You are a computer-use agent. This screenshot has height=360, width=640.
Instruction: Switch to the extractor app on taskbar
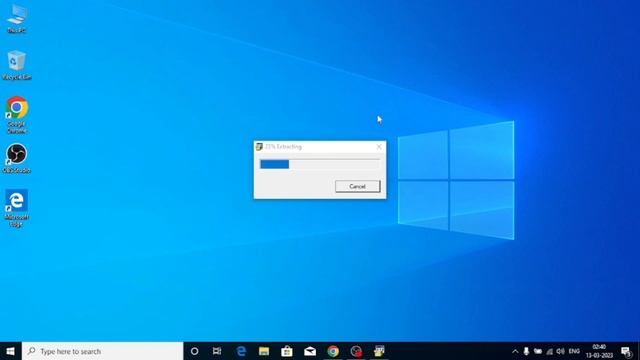(379, 351)
